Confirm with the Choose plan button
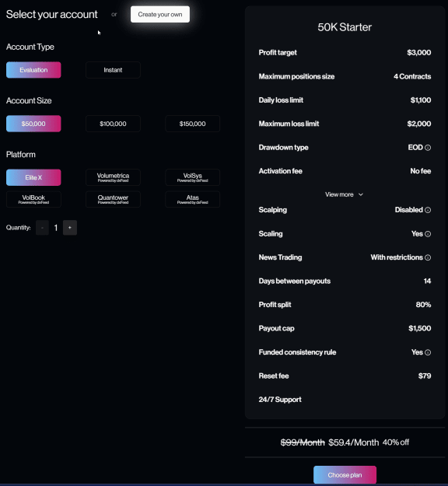The width and height of the screenshot is (448, 486). pyautogui.click(x=345, y=475)
